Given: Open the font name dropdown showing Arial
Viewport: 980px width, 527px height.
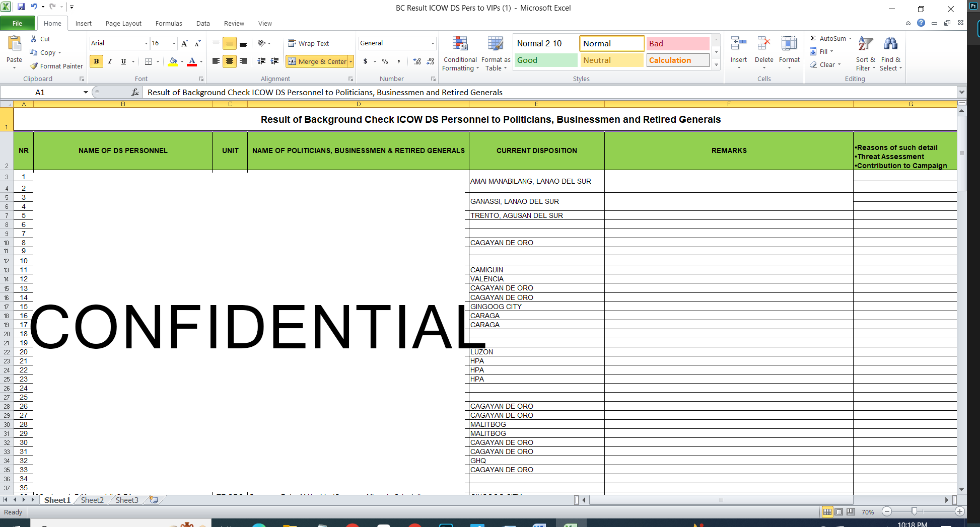Looking at the screenshot, I should 146,43.
